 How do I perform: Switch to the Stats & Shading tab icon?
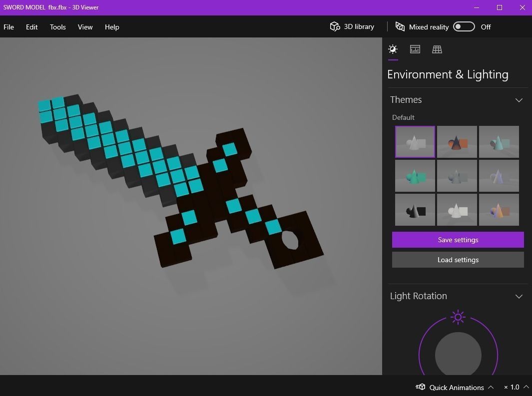pyautogui.click(x=415, y=49)
